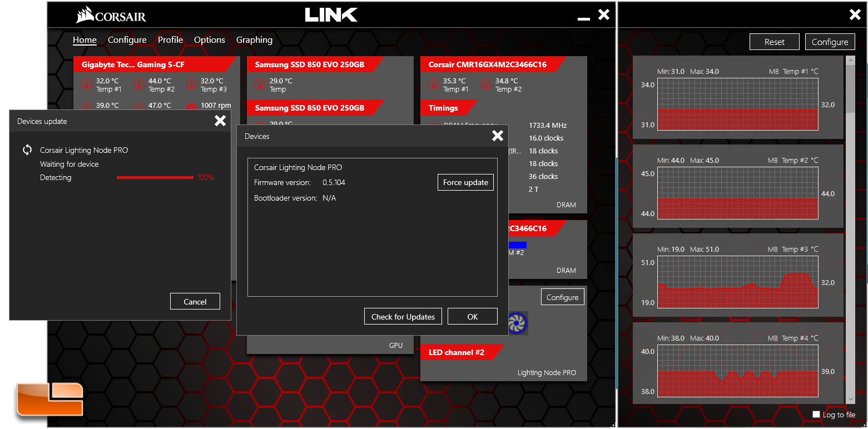Click the 2 T timing value
Viewport: 868px width, 429px height.
coord(533,189)
